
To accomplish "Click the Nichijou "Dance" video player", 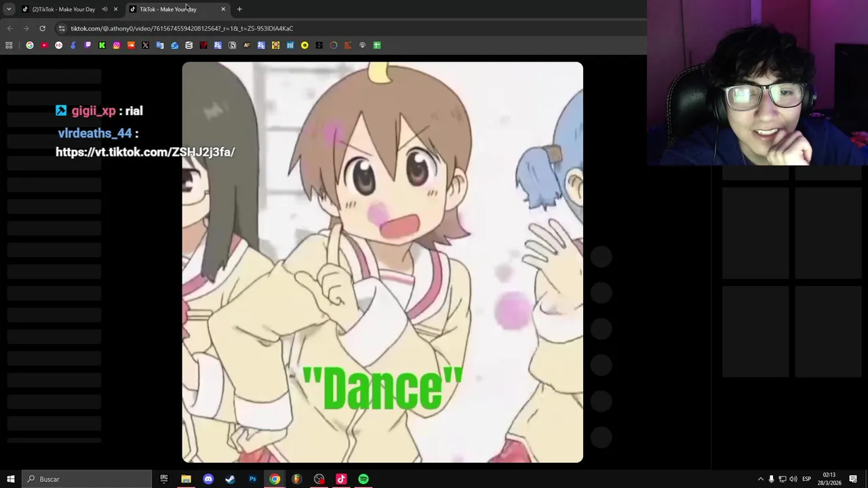I will pyautogui.click(x=382, y=262).
